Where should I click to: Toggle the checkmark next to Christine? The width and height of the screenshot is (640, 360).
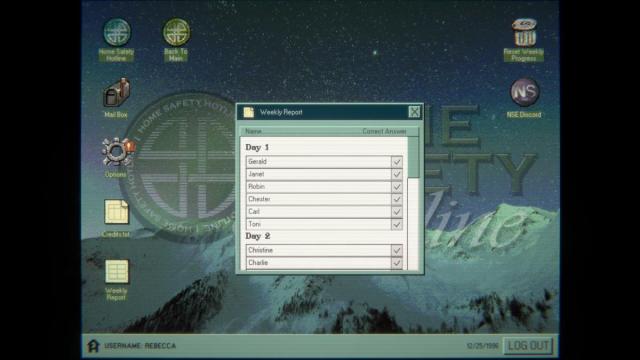(x=397, y=251)
